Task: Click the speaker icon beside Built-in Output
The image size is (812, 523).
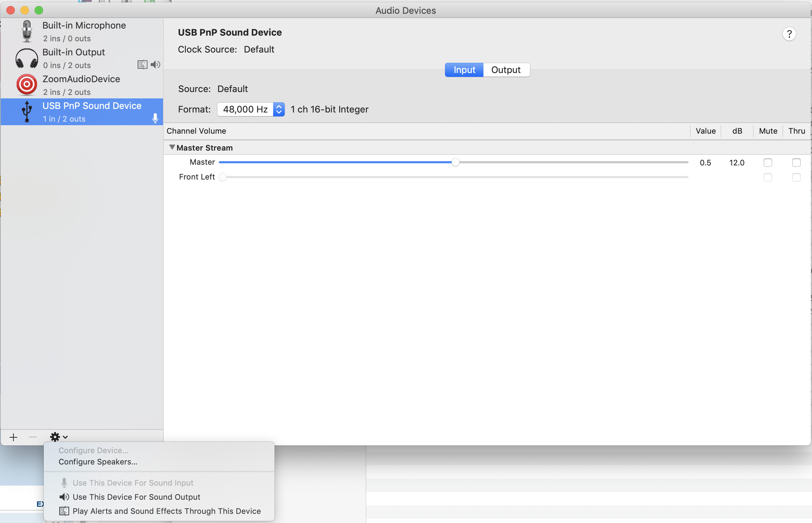Action: (155, 65)
